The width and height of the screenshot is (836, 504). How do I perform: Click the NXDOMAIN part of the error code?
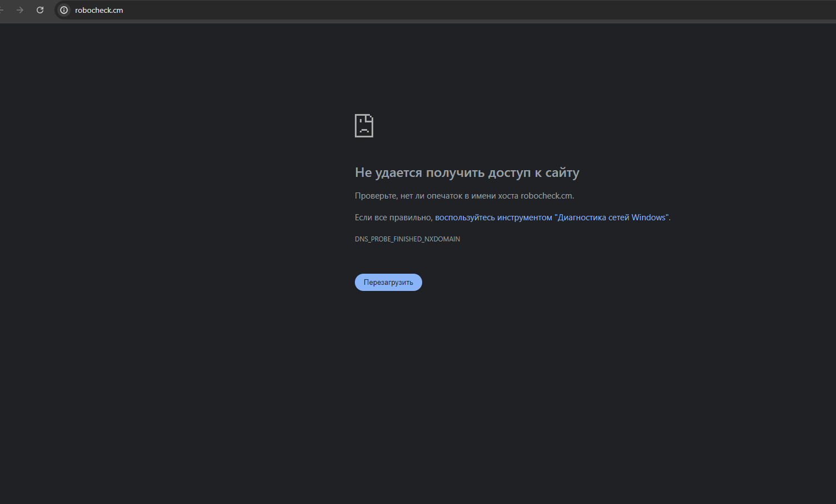[442, 239]
